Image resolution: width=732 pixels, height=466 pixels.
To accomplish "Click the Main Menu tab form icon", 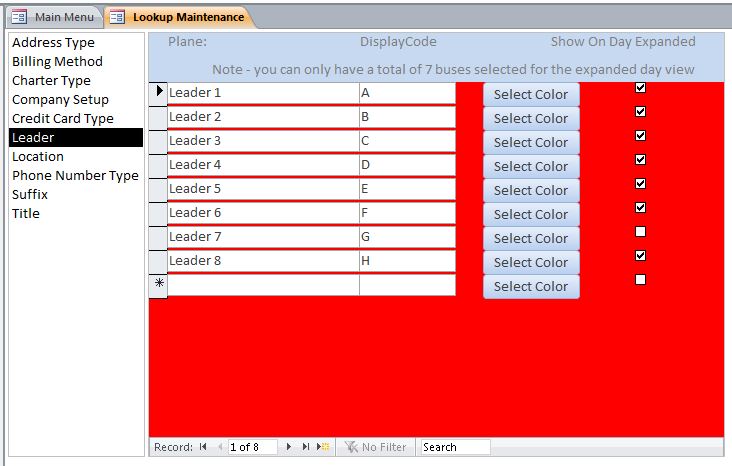I will (19, 17).
